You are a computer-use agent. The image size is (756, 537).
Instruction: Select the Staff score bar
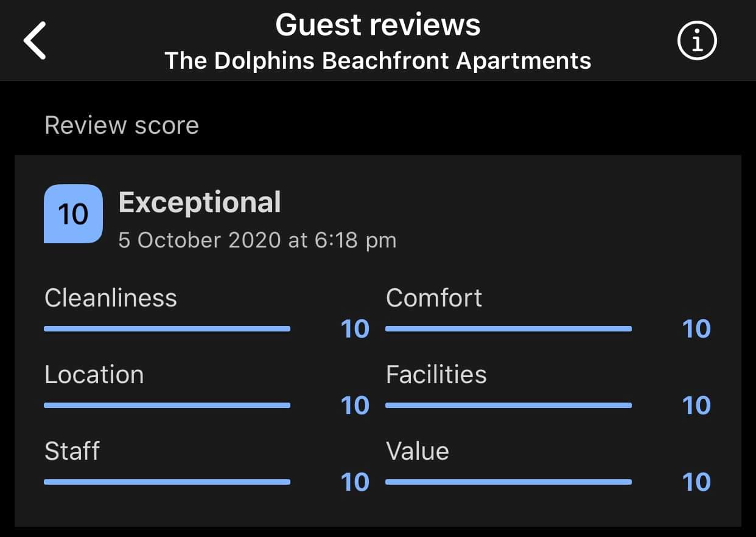167,482
